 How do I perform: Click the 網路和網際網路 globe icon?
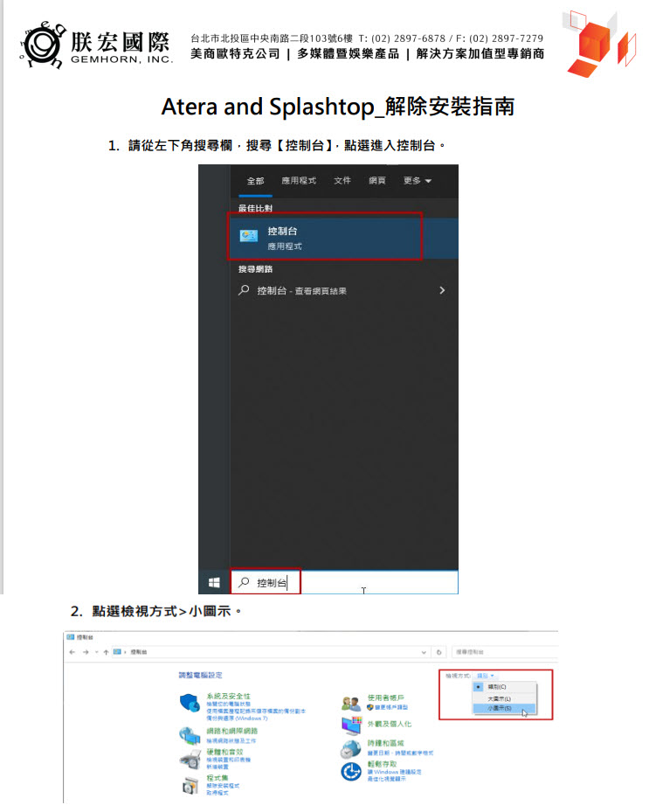pyautogui.click(x=190, y=733)
